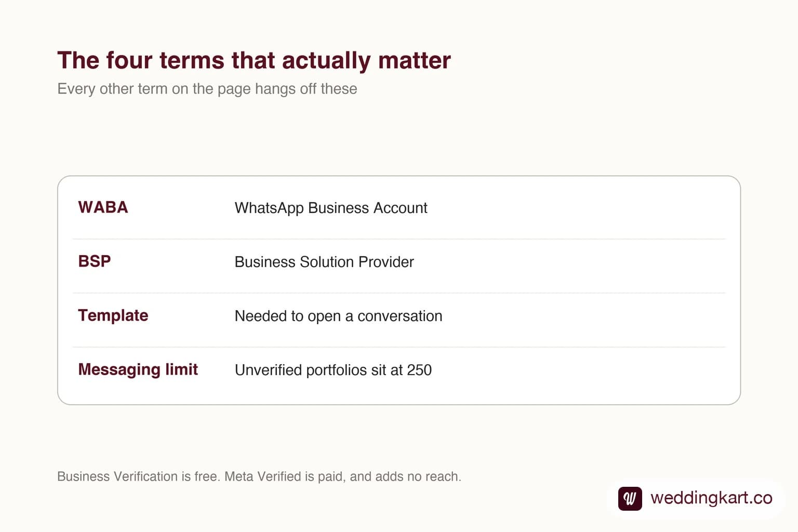Click the word 'matter' in heading
Image resolution: width=798 pixels, height=532 pixels.
[415, 60]
